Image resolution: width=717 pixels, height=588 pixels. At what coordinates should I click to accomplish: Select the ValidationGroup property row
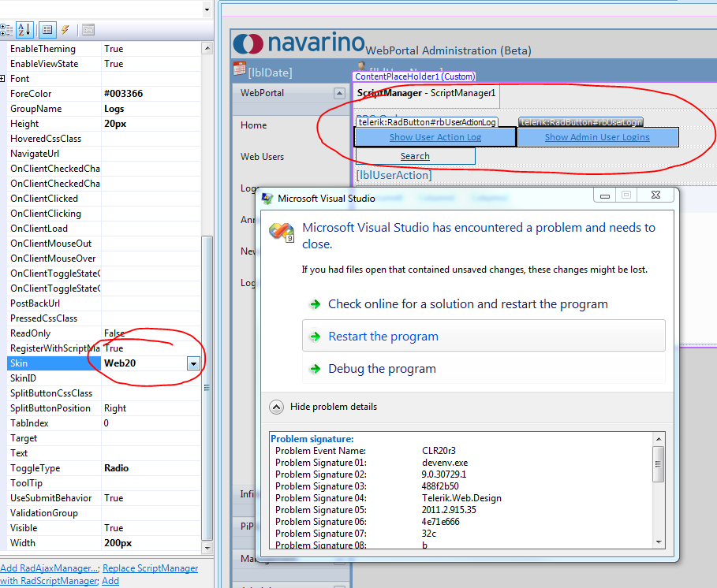[104, 513]
